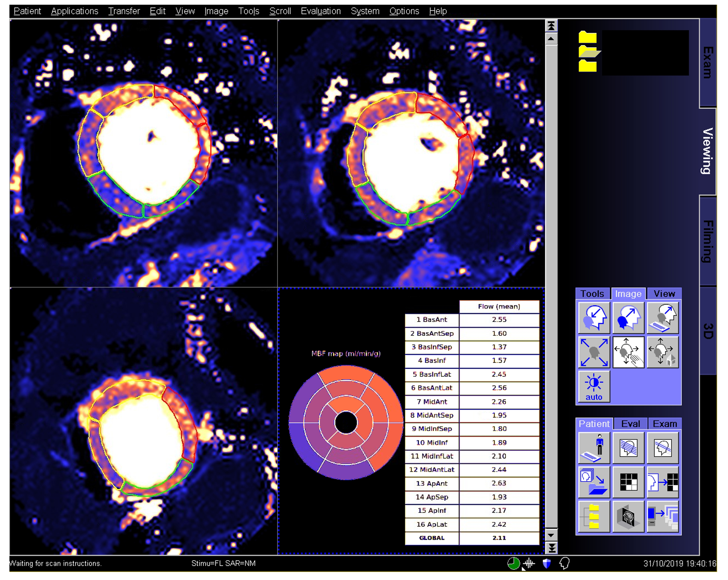Click the copy to film sheet icon
This screenshot has width=728, height=580.
pos(662,482)
